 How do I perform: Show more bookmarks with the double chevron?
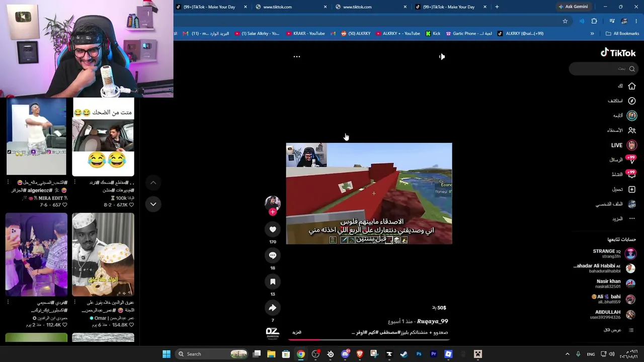pos(592,34)
